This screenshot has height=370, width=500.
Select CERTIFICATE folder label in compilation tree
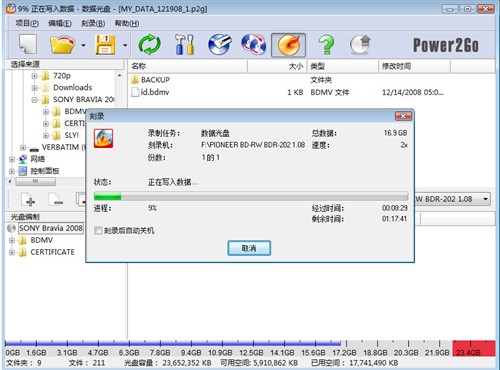pos(53,252)
